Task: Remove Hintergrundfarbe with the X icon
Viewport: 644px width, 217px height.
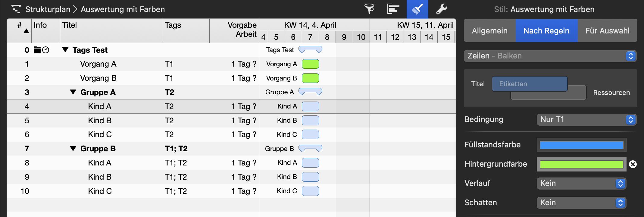Action: click(x=633, y=164)
